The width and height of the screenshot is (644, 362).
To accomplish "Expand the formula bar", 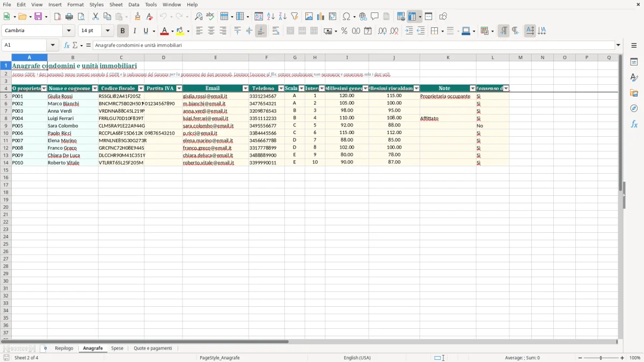I will [619, 46].
